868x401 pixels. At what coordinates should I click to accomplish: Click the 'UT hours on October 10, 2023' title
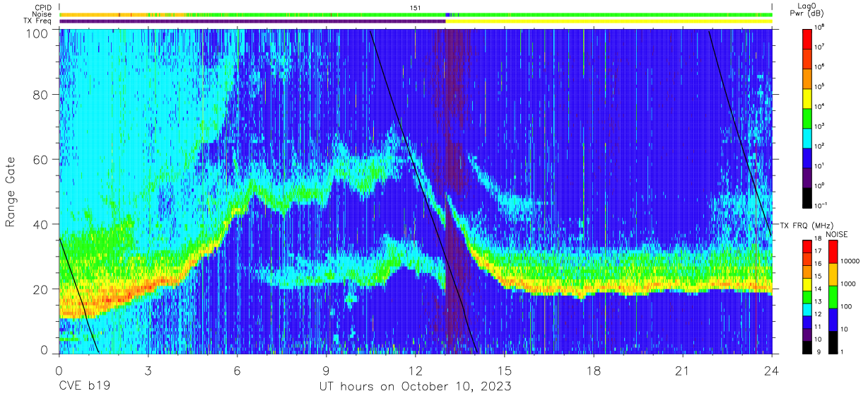pyautogui.click(x=415, y=387)
